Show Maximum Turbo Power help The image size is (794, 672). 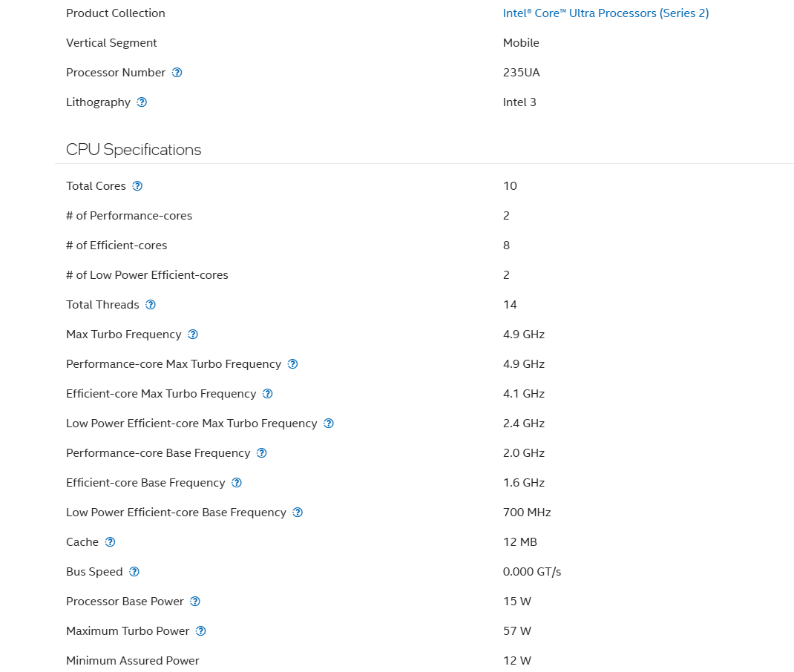tap(200, 631)
